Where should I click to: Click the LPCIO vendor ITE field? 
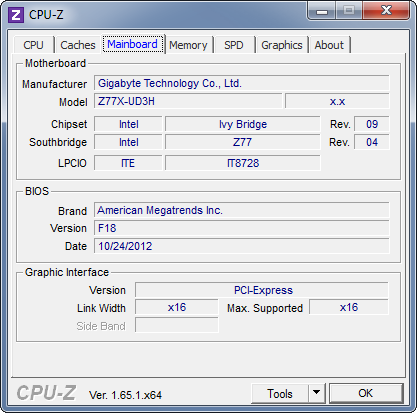(x=128, y=163)
